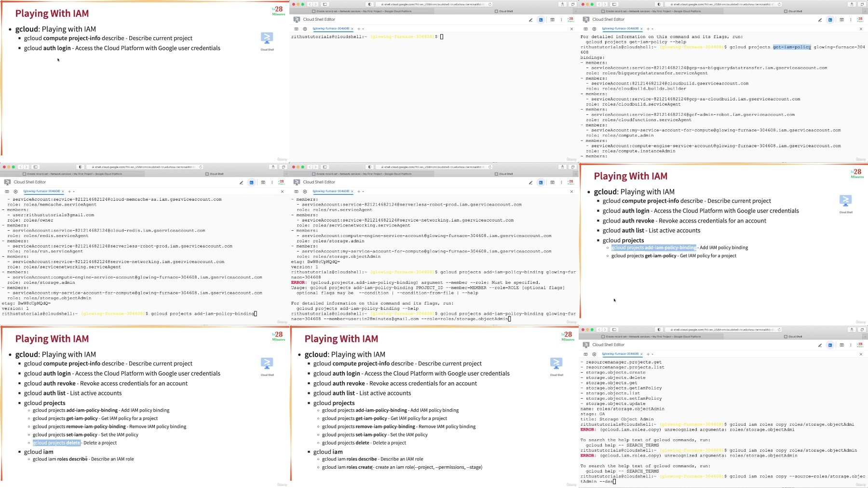Close terminal panel in the roles-copy frame
Viewport: 868px width, 488px height.
pos(861,354)
